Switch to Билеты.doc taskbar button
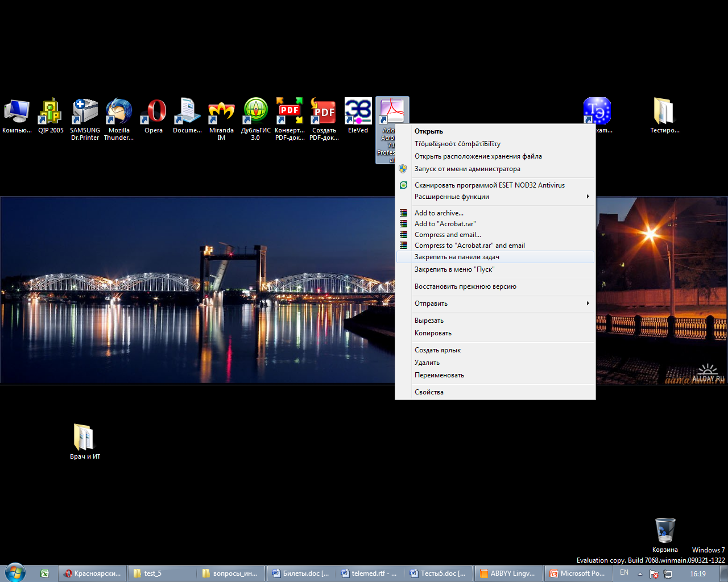 click(301, 573)
